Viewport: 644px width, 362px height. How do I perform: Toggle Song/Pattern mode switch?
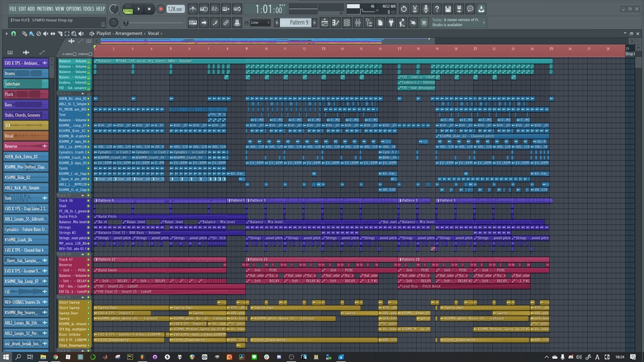tap(128, 9)
